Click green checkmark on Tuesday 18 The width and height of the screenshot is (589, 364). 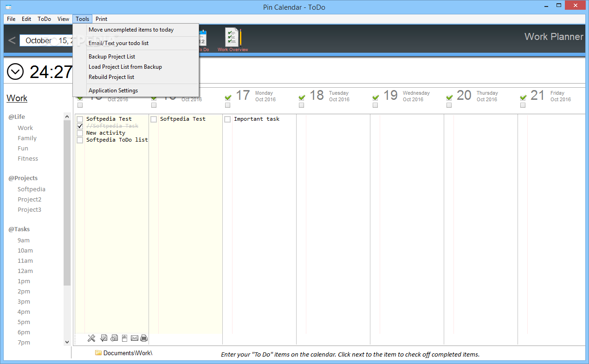pyautogui.click(x=302, y=97)
